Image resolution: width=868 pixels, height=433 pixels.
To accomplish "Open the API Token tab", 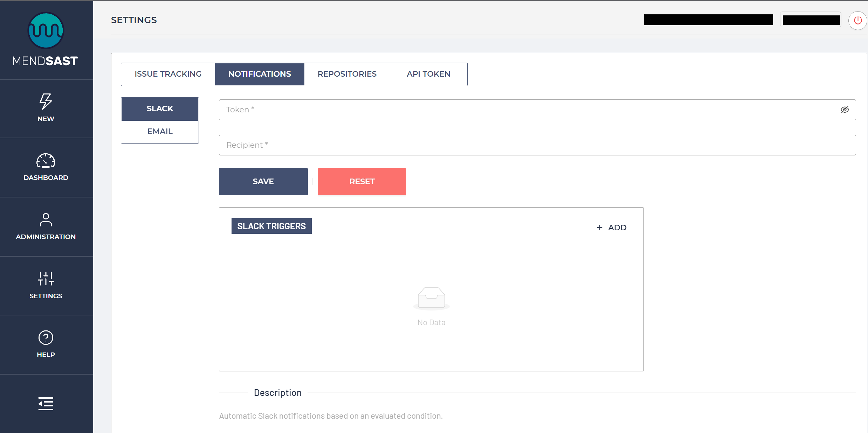I will tap(428, 74).
